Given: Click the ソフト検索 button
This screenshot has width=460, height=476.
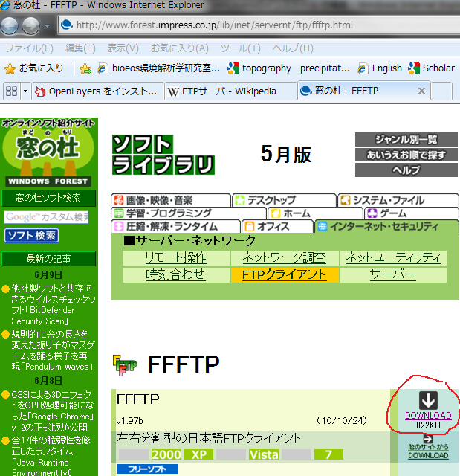Looking at the screenshot, I should (31, 236).
